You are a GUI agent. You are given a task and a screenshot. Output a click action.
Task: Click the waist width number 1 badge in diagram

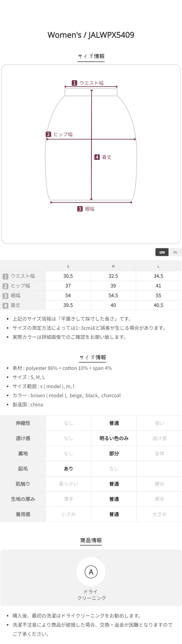(x=74, y=83)
